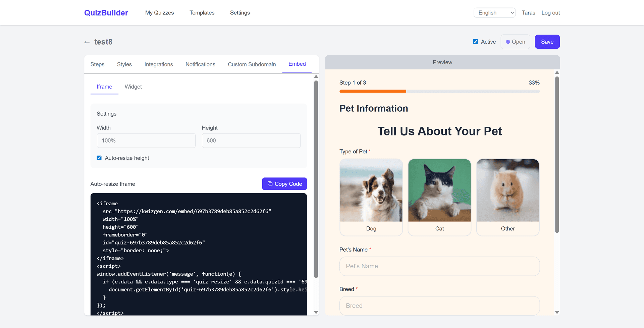Click the copy icon inside Copy Code button
This screenshot has height=328, width=644.
(x=270, y=183)
